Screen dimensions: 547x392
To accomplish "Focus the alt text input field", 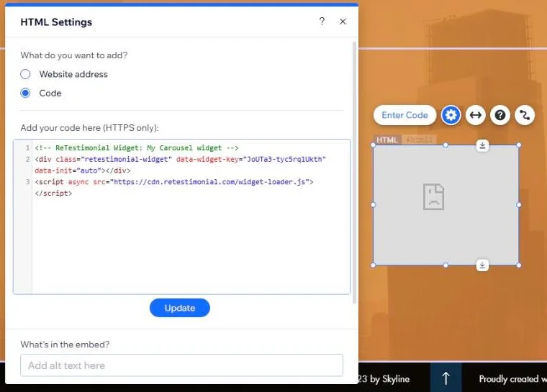I will click(182, 365).
